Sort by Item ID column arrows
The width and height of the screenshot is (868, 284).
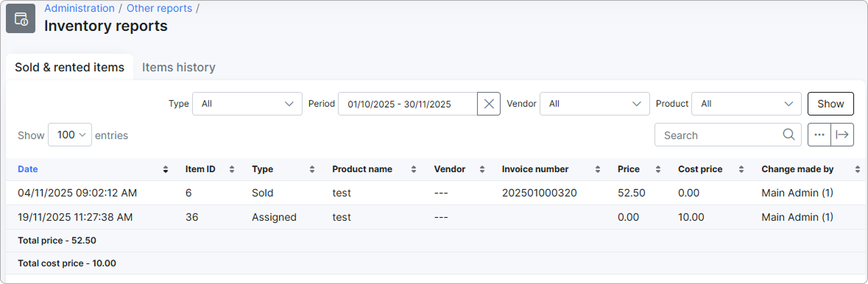point(232,169)
